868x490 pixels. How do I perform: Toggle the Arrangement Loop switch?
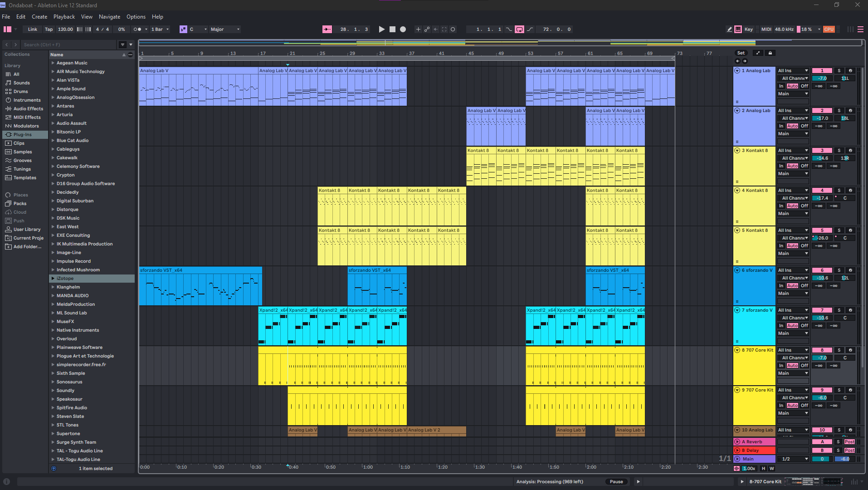point(519,29)
